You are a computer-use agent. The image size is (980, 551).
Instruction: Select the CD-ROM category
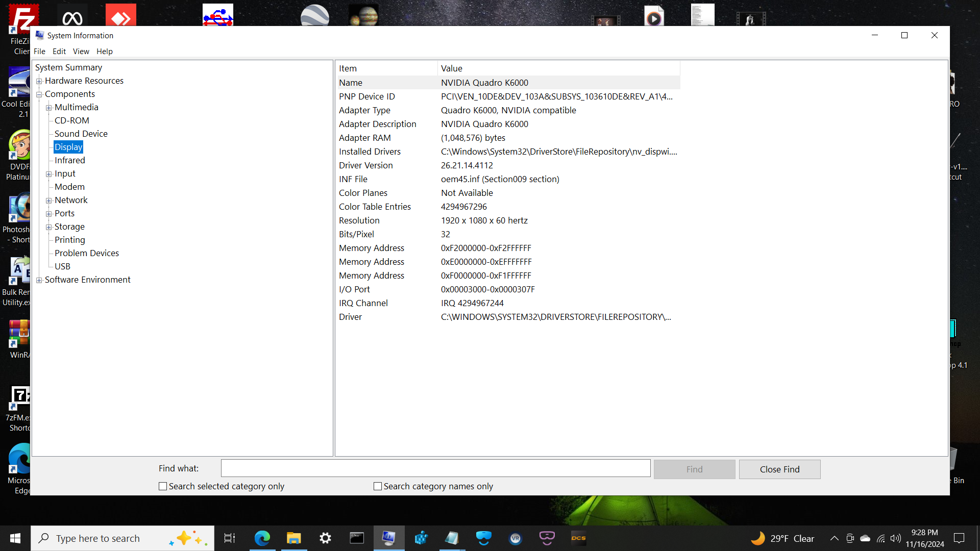tap(72, 120)
